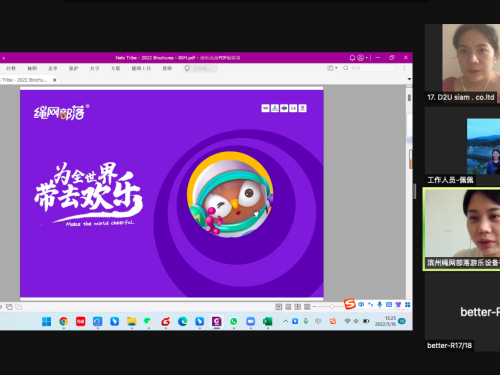The height and width of the screenshot is (375, 500).
Task: Select the D2U siam co.ltd participant video
Action: (x=462, y=63)
